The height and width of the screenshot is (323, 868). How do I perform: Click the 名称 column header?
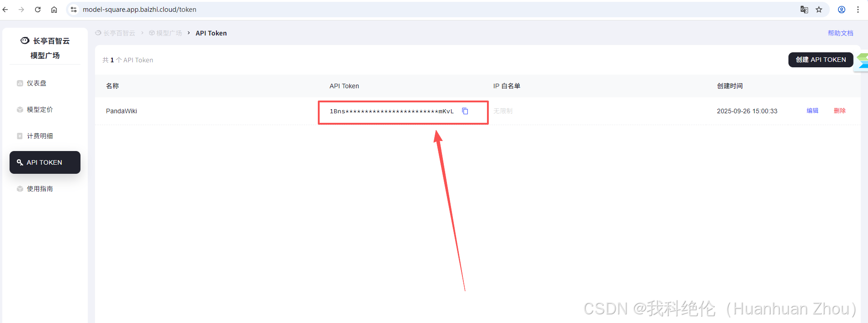(x=112, y=86)
